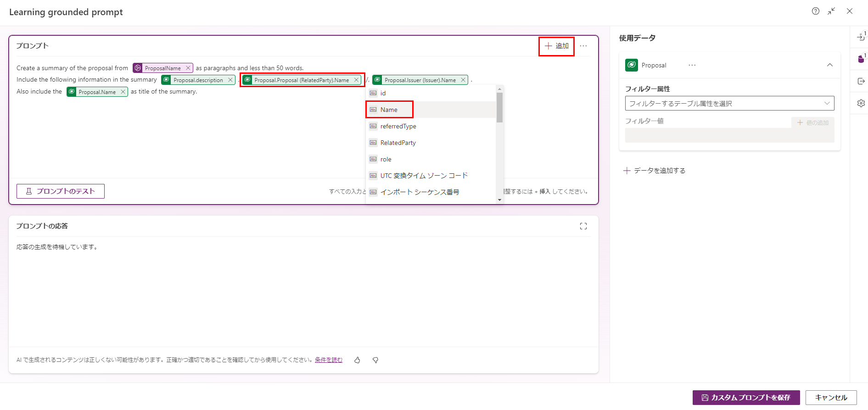This screenshot has height=410, width=868.
Task: Click the thumbs up feedback icon
Action: (357, 360)
